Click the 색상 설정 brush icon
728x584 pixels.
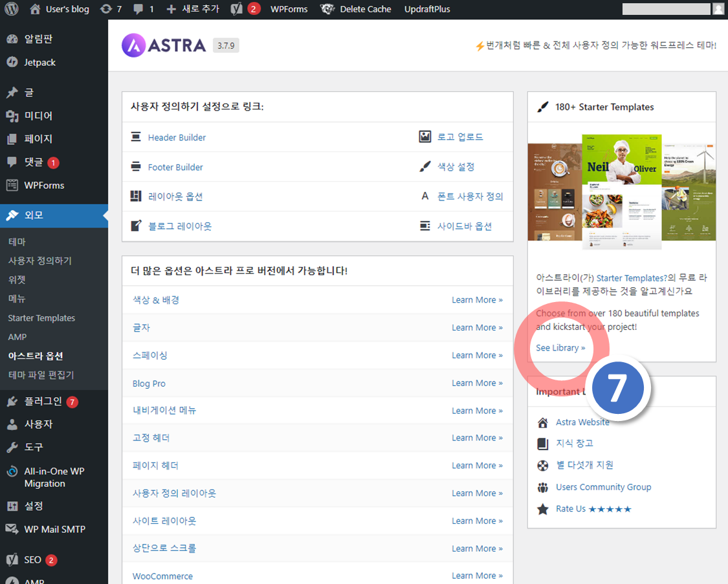point(425,166)
